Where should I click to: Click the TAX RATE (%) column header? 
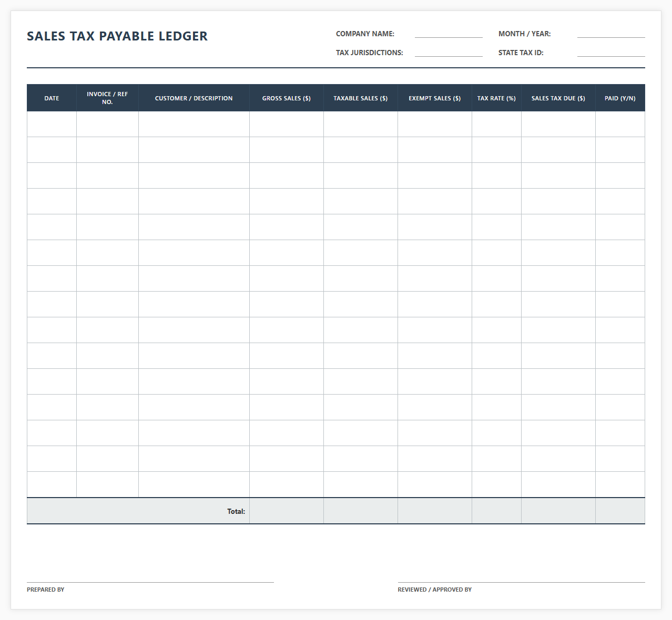pos(496,98)
